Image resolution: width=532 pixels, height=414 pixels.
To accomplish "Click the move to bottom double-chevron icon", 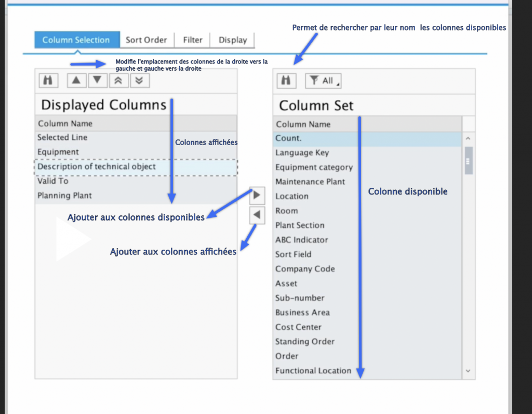I will (140, 80).
